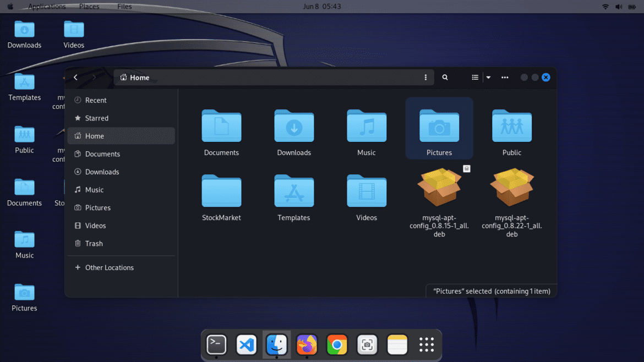Open the Trash from the sidebar
The width and height of the screenshot is (644, 362).
[94, 243]
